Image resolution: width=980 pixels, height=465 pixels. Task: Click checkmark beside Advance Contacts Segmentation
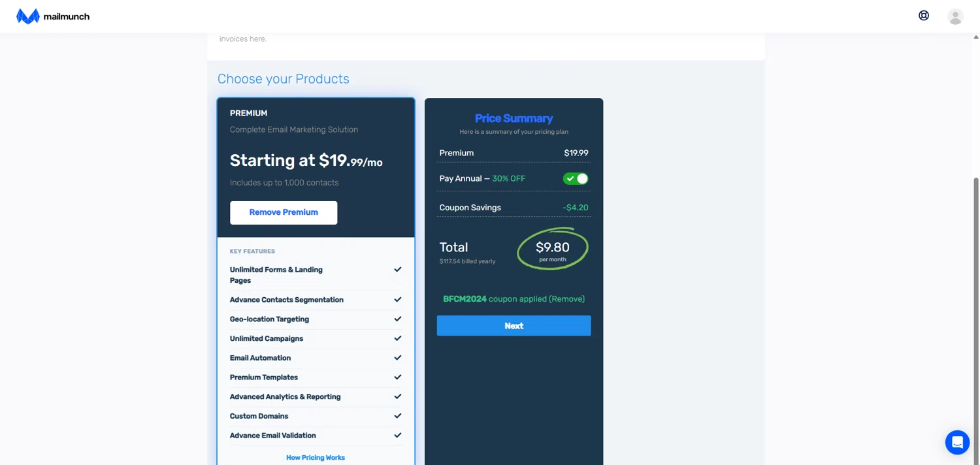click(397, 300)
